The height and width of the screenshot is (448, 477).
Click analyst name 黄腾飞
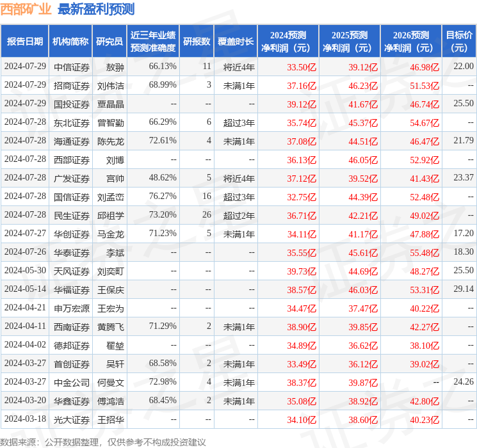tap(111, 326)
